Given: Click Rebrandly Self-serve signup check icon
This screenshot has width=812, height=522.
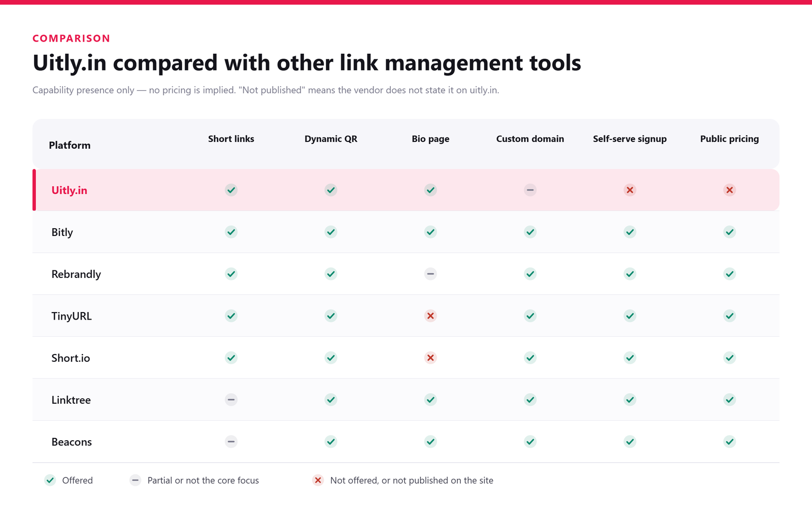Looking at the screenshot, I should [x=630, y=274].
